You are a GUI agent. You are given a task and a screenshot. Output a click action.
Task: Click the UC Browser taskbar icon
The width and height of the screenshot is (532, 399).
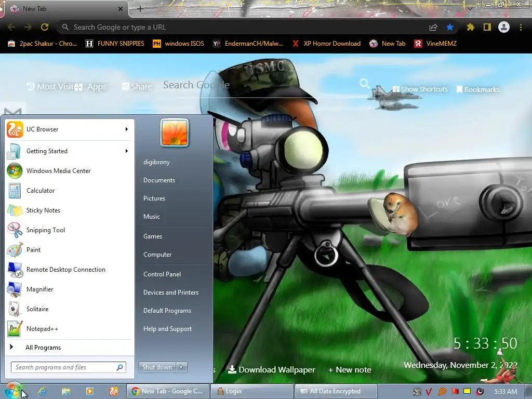coord(114,391)
